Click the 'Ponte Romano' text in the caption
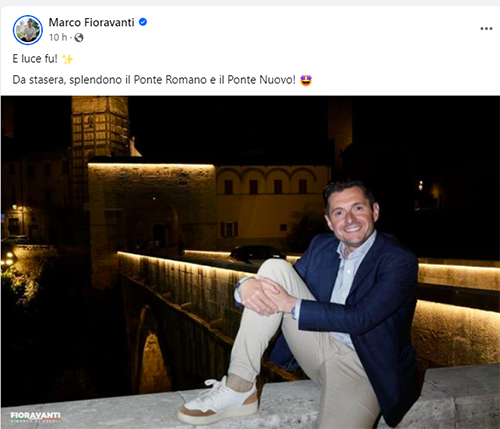This screenshot has width=500, height=429. [170, 80]
